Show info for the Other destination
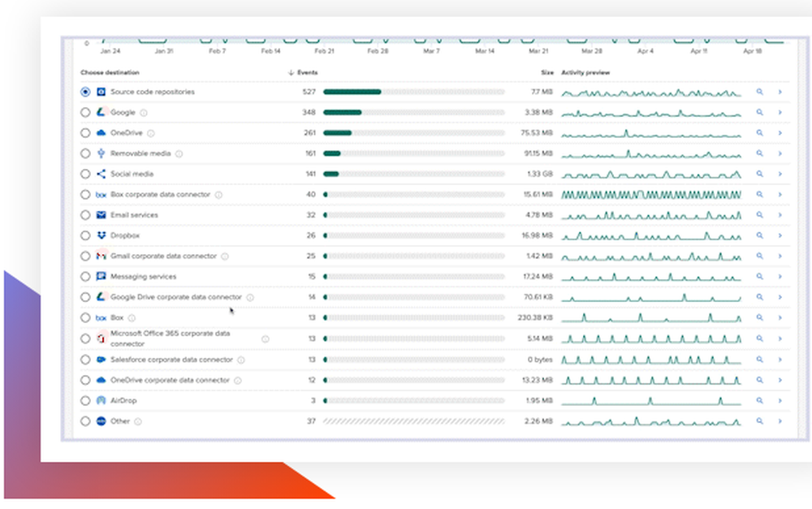This screenshot has height=509, width=812. click(x=138, y=421)
